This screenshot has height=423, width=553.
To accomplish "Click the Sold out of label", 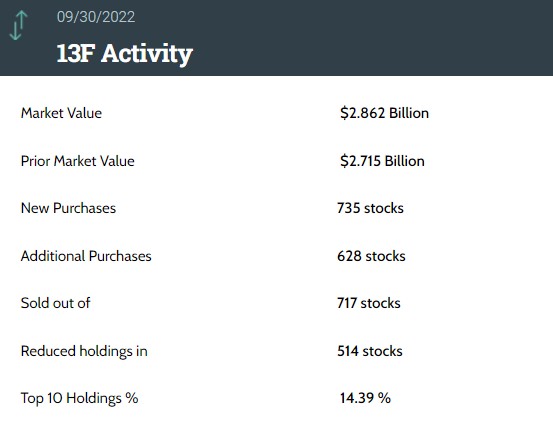I will (x=55, y=303).
